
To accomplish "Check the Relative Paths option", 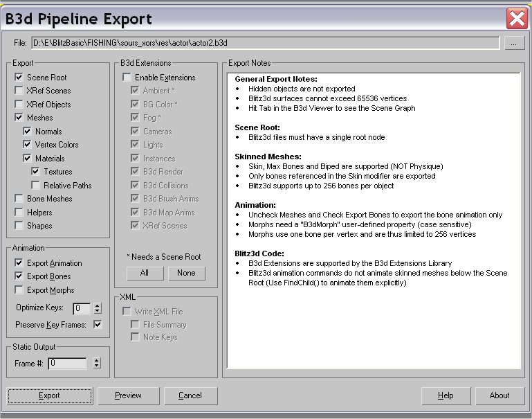I will (x=35, y=186).
